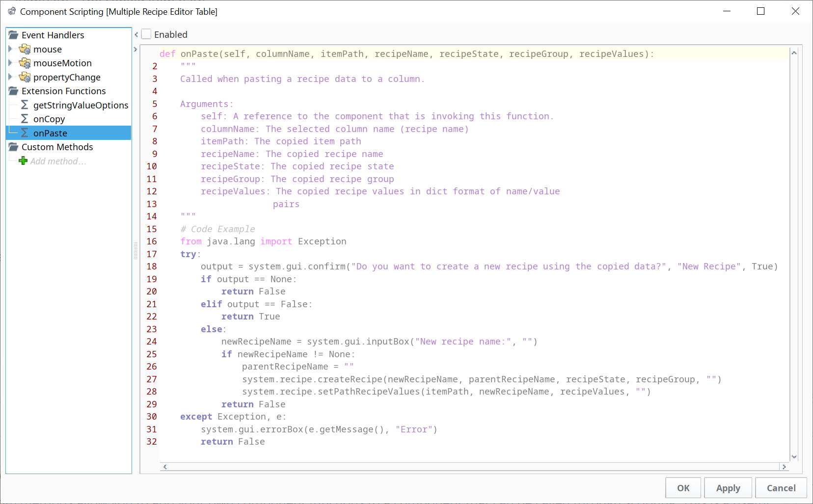Cancel the component scripting dialog
The width and height of the screenshot is (813, 504).
[x=781, y=488]
